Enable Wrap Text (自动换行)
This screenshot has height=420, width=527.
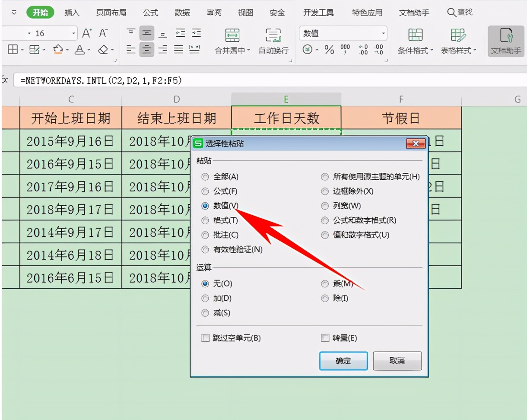pos(273,41)
